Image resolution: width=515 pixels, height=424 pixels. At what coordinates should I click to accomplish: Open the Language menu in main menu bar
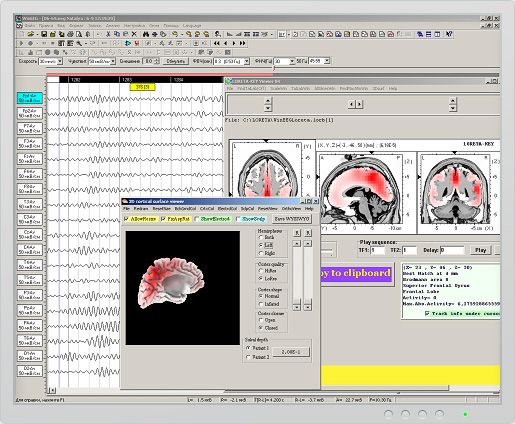192,25
